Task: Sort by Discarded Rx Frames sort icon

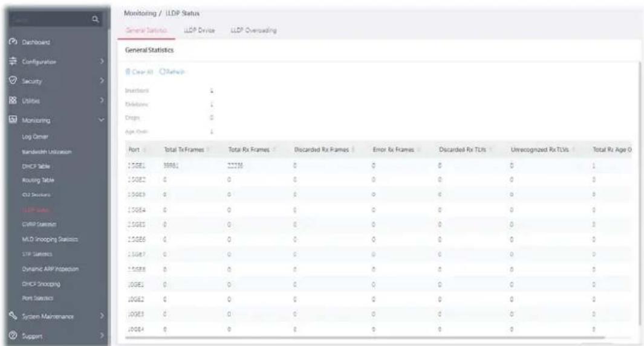Action: click(x=353, y=150)
